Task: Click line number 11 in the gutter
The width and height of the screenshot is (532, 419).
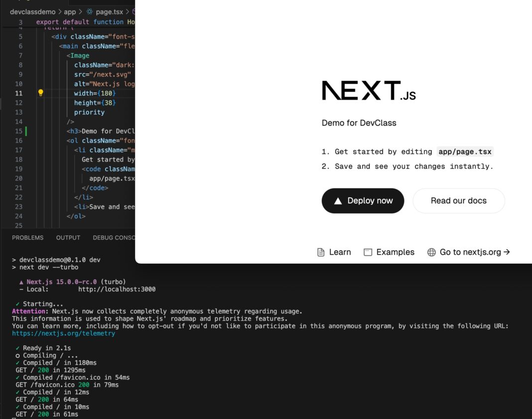Action: pyautogui.click(x=18, y=93)
